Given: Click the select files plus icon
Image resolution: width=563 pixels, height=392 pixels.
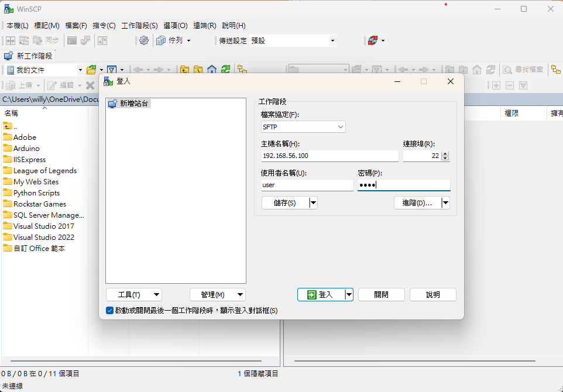Looking at the screenshot, I should pos(496,85).
